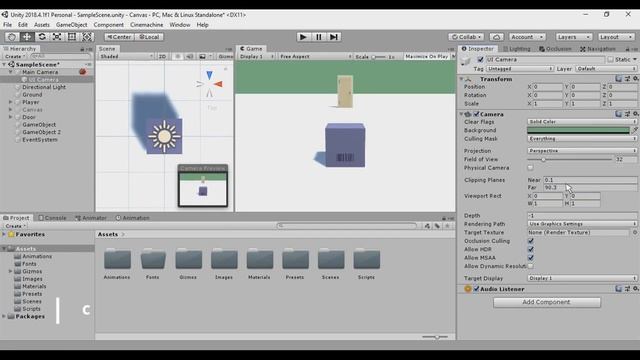This screenshot has width=640, height=360.
Task: Select the Rotate tool
Action: (x=42, y=37)
